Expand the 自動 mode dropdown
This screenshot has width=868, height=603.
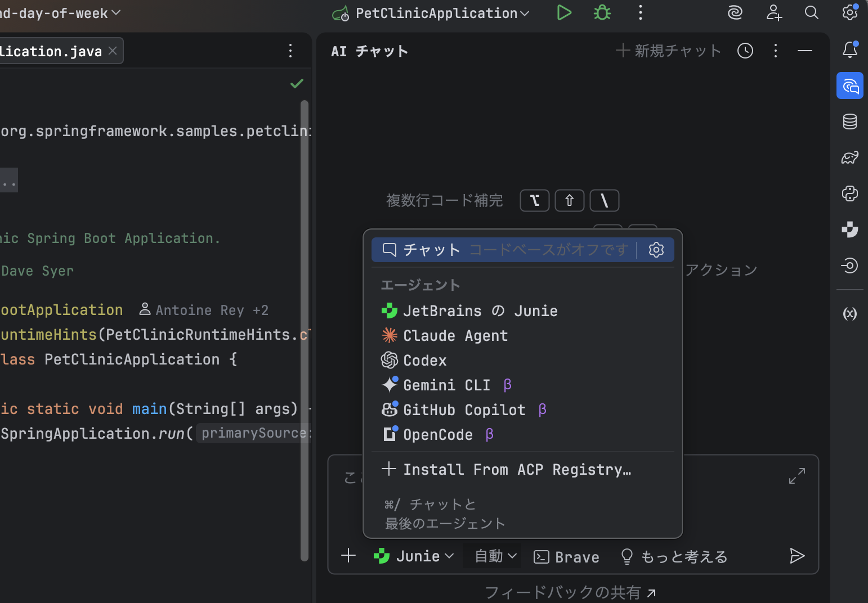point(495,556)
